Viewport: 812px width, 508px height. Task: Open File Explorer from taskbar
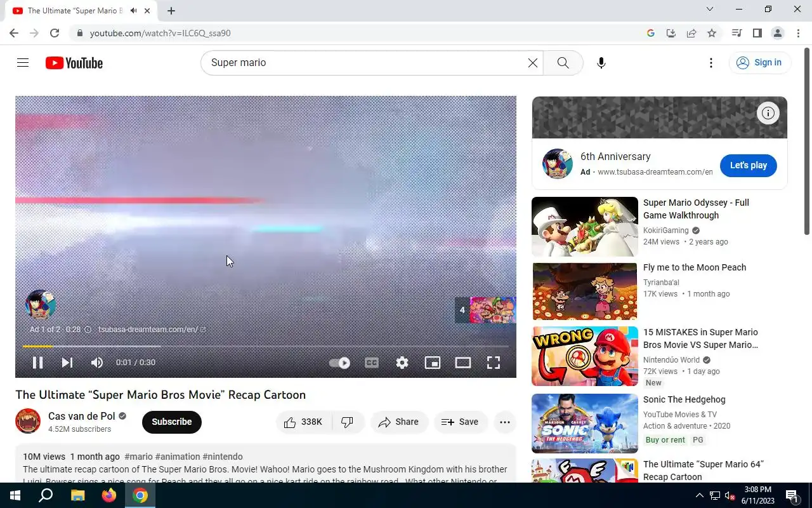[x=77, y=495]
